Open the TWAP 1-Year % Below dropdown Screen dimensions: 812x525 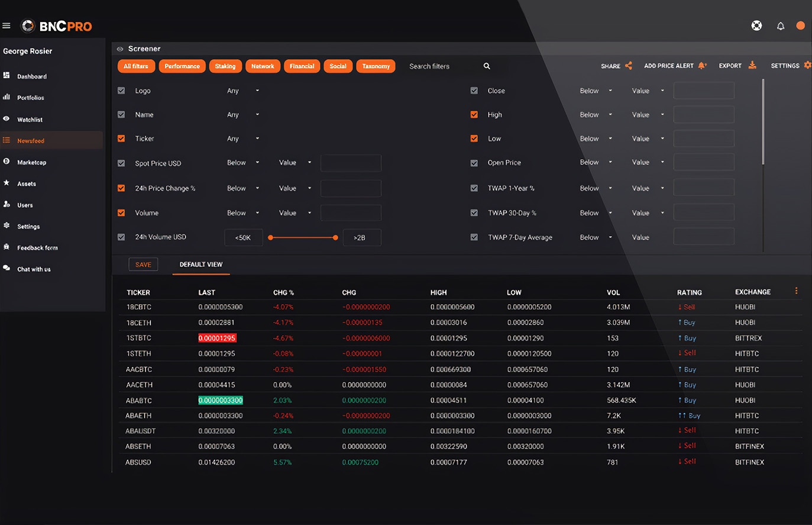596,188
